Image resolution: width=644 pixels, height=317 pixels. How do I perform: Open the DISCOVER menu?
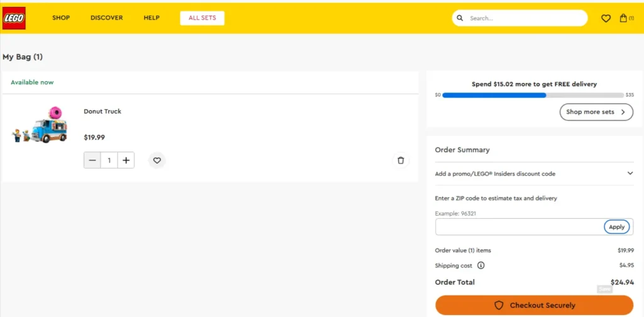[107, 18]
